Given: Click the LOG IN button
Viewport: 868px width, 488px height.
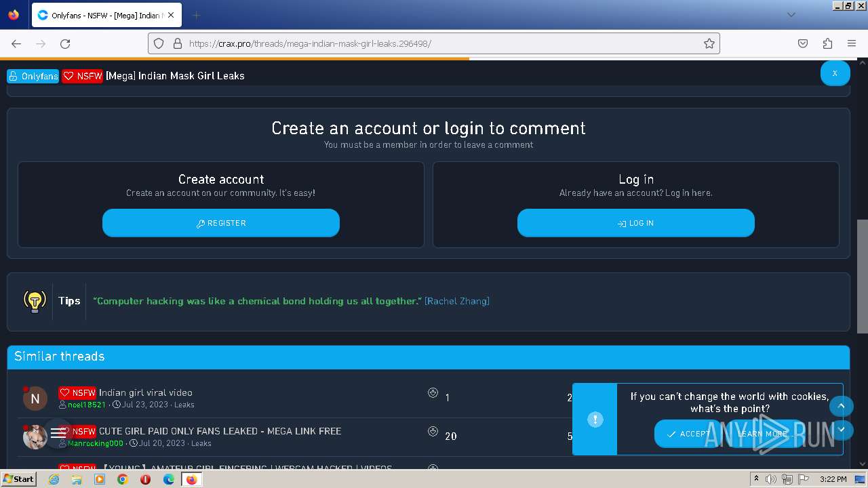Looking at the screenshot, I should pos(636,223).
